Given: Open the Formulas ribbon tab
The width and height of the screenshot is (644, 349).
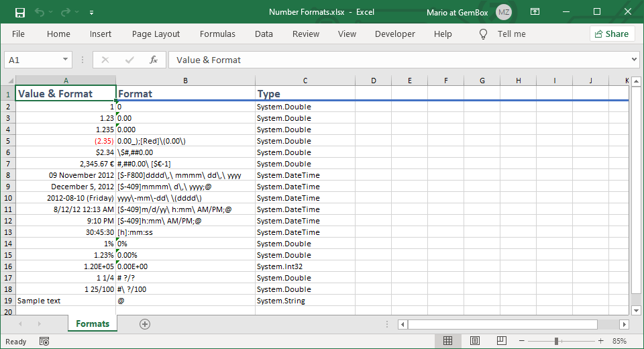Looking at the screenshot, I should pyautogui.click(x=217, y=34).
